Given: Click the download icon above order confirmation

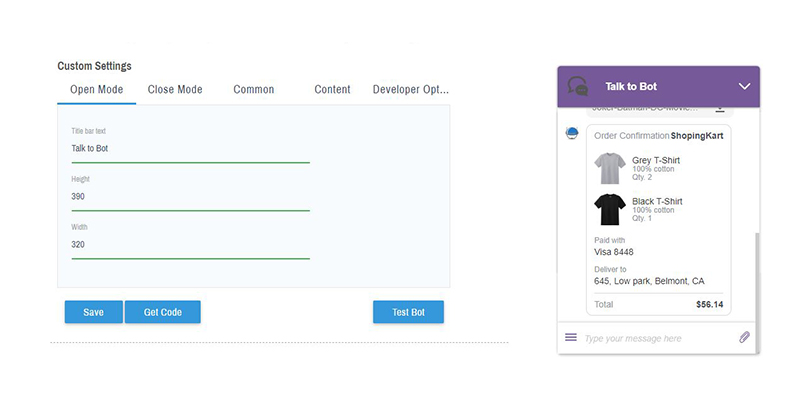Looking at the screenshot, I should pyautogui.click(x=719, y=108).
